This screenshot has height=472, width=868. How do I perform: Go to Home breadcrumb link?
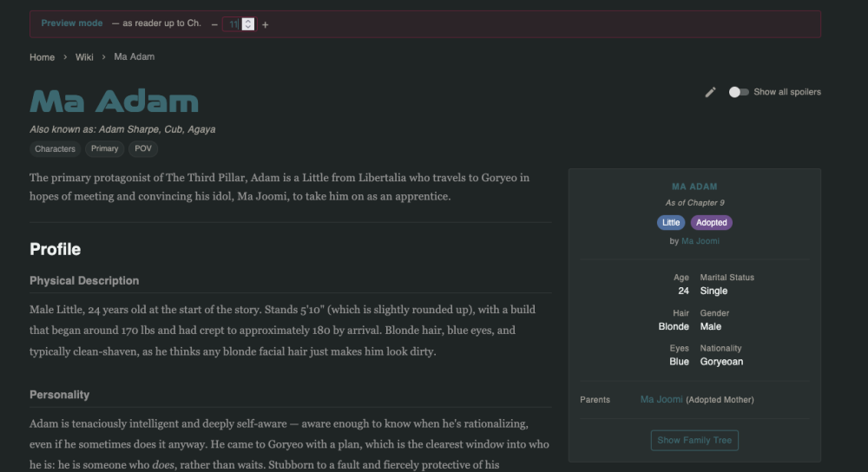[x=42, y=57]
